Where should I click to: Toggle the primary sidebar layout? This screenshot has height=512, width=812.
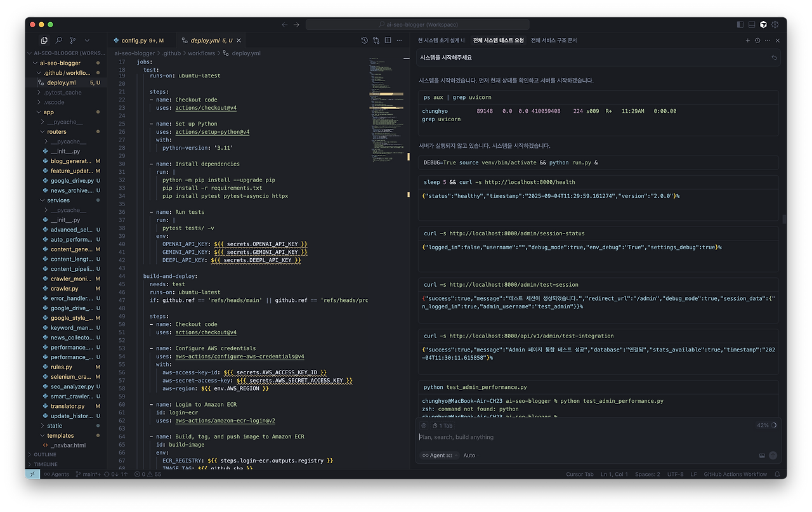coord(740,25)
